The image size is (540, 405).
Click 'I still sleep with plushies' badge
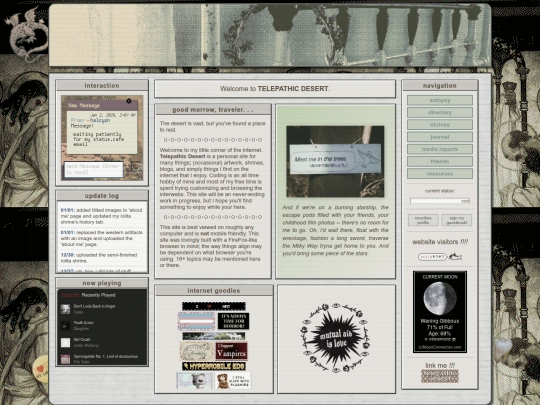point(233,381)
